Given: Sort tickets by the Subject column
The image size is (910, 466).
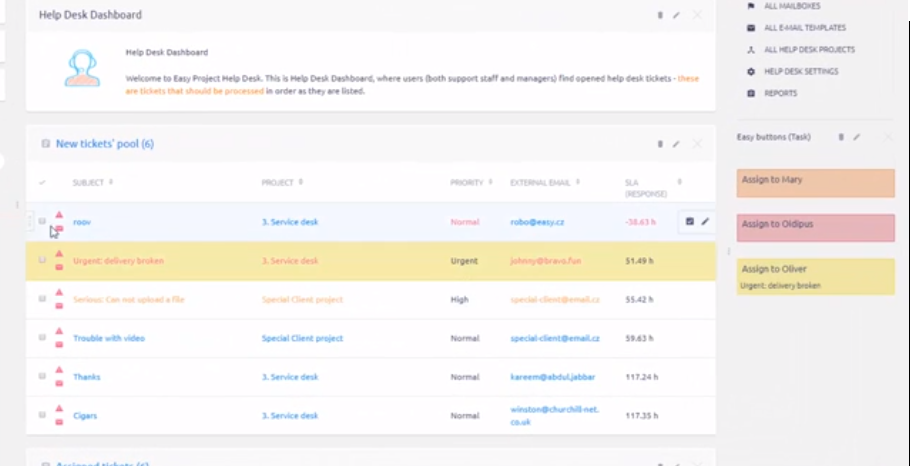Looking at the screenshot, I should point(88,183).
